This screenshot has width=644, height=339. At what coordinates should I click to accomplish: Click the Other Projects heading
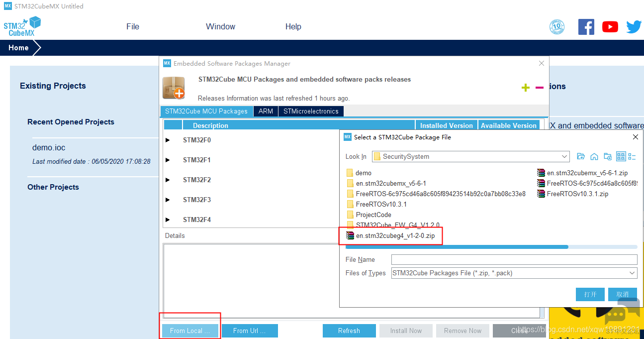[53, 187]
